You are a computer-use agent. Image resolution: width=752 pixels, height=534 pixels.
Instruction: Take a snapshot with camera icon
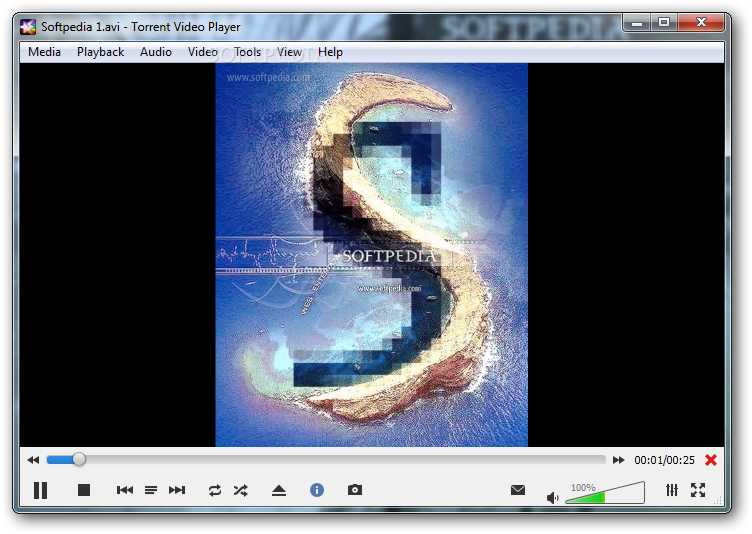(x=355, y=489)
